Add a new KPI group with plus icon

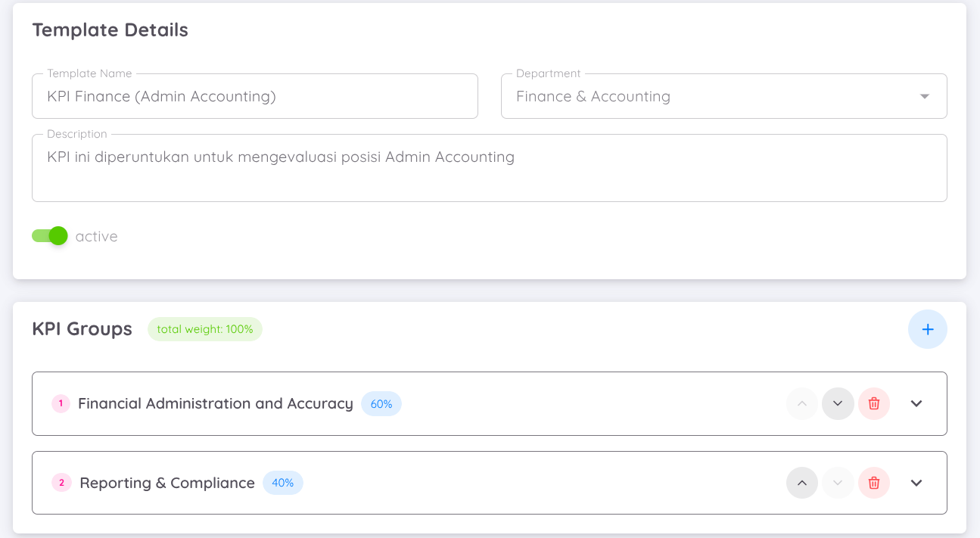927,329
